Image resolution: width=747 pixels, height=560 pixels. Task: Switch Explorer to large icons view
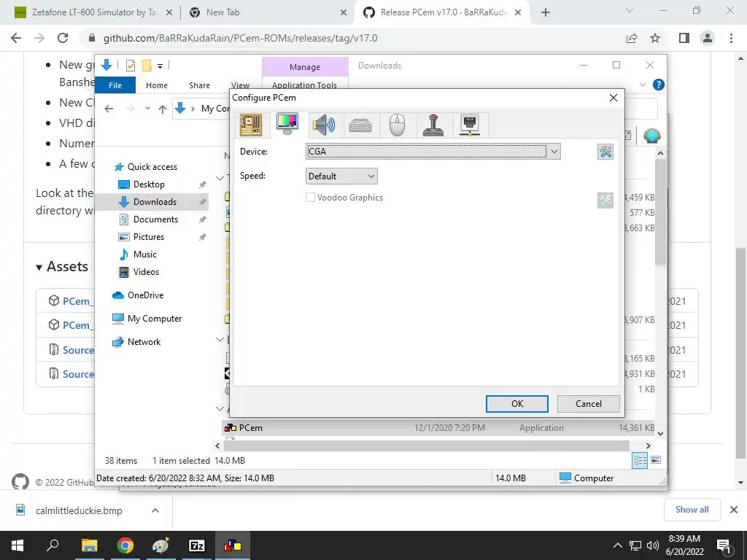coord(656,460)
